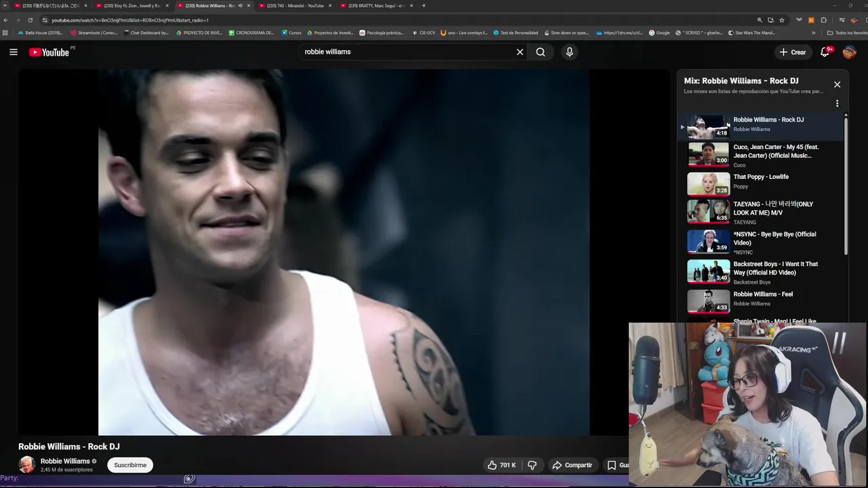Play Backstreet Boys I Want It That Way
Viewport: 868px width, 488px height.
[764, 271]
